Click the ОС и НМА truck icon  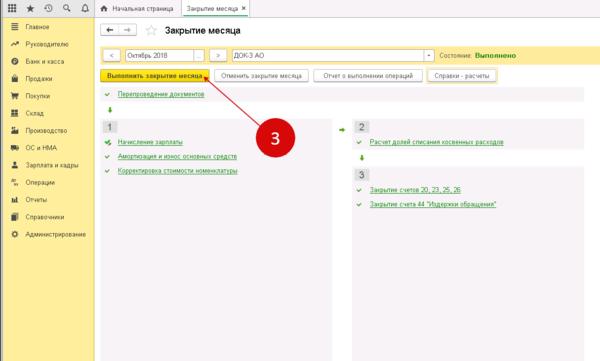click(x=15, y=148)
